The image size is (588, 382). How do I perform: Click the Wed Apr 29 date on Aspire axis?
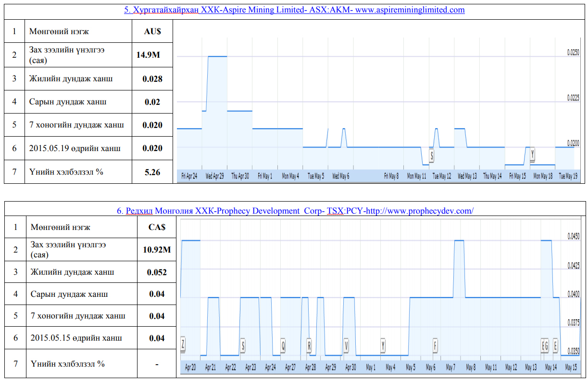pyautogui.click(x=214, y=177)
